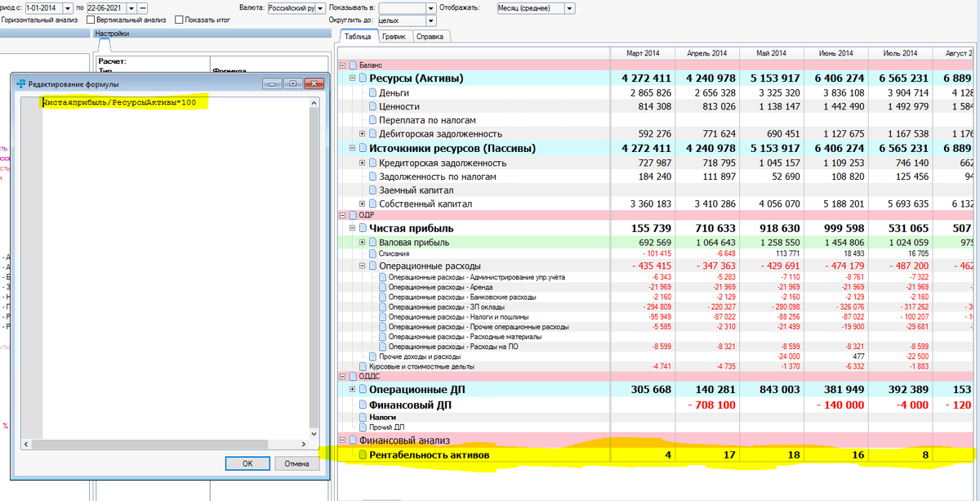Click the document icon beside Ресурсы (Активы)
Screen dimensions: 980x501
point(363,78)
